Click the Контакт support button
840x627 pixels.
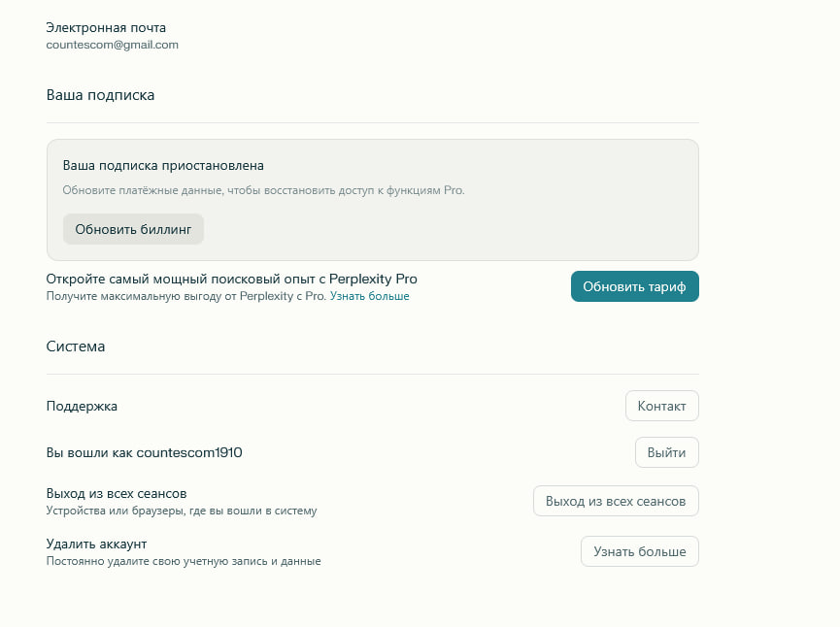pos(661,406)
